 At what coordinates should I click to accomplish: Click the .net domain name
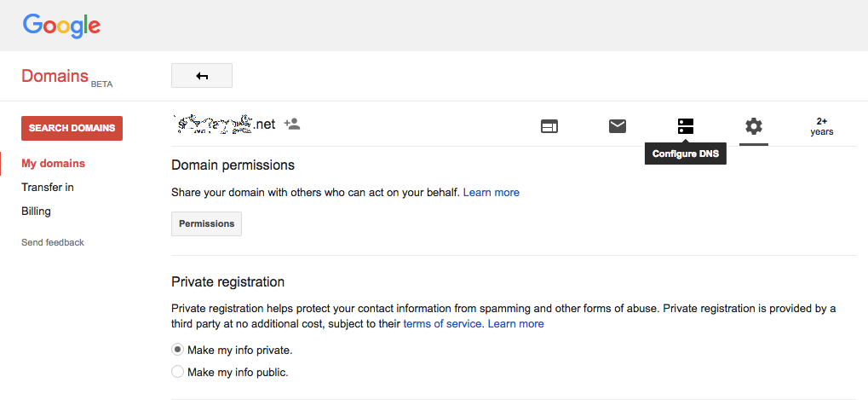pos(224,125)
